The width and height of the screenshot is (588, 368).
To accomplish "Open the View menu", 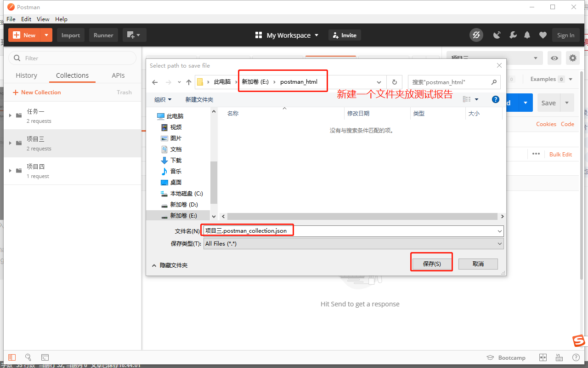I will [43, 19].
